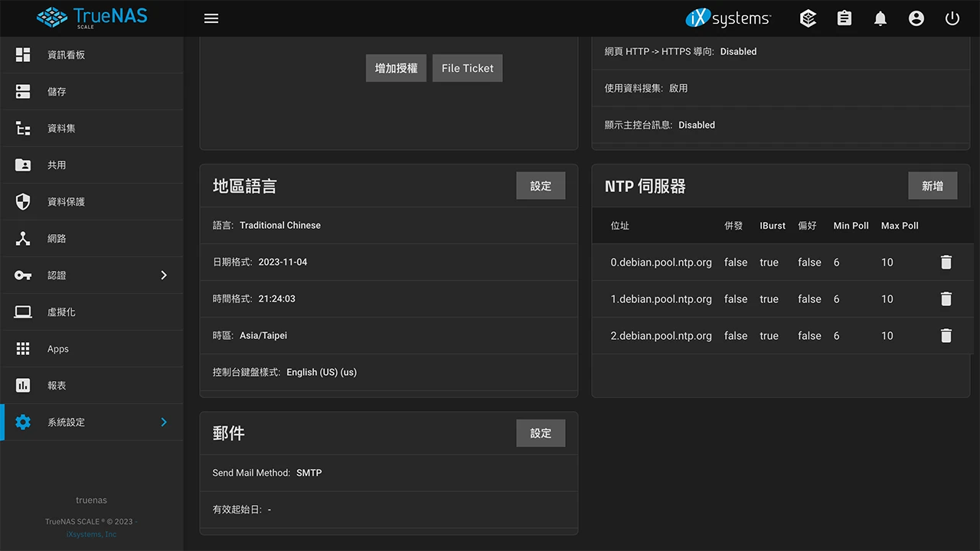Open the user account icon in top bar
This screenshot has width=980, height=551.
[x=916, y=18]
